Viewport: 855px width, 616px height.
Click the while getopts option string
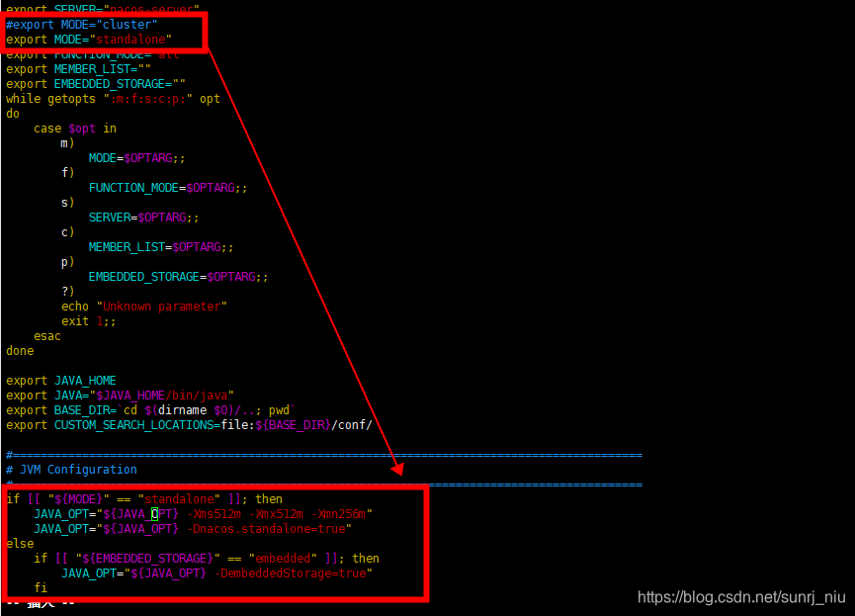[148, 98]
